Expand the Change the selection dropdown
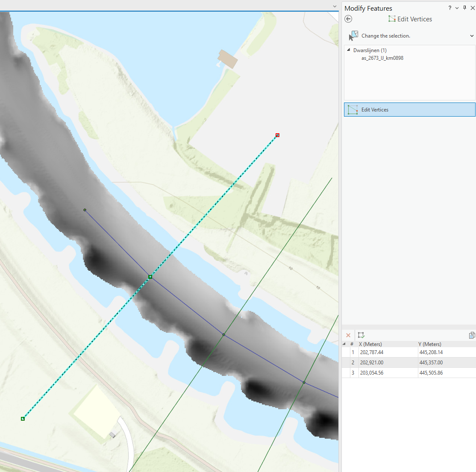Image resolution: width=476 pixels, height=472 pixels. [471, 35]
